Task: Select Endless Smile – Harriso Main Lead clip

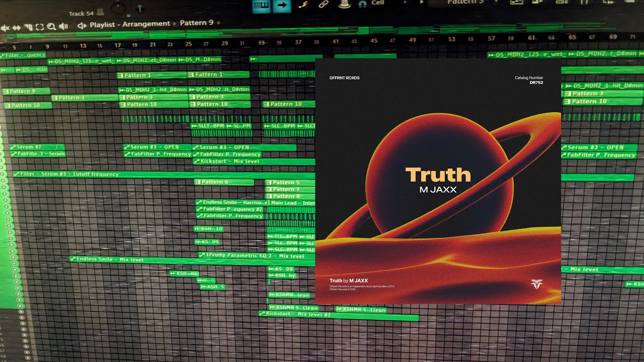Action: [x=256, y=203]
